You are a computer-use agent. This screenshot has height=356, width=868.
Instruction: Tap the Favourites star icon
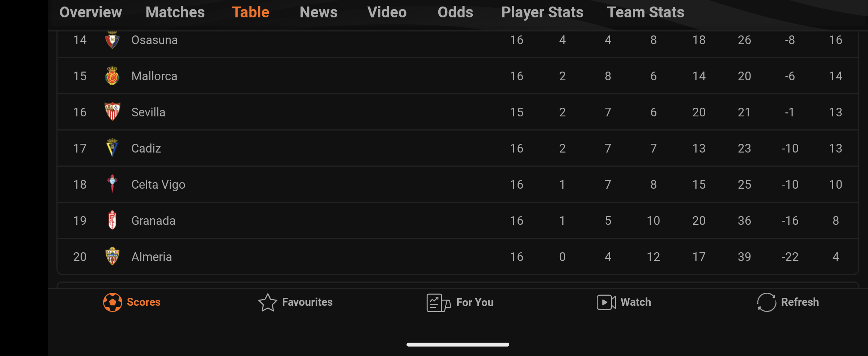coord(268,303)
